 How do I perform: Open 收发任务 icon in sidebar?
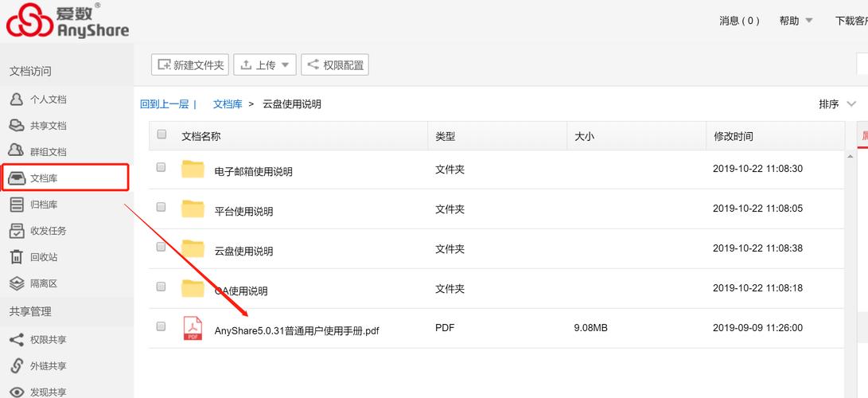[x=17, y=231]
